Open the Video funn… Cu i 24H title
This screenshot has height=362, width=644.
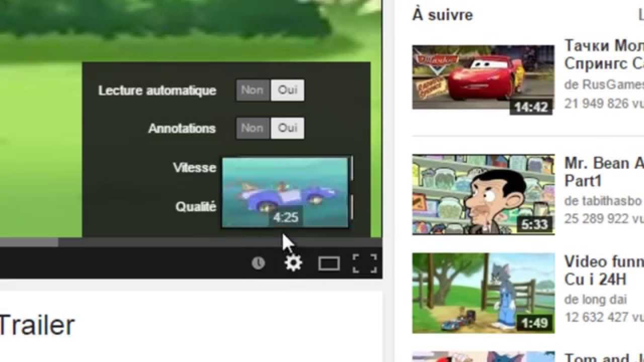coord(604,270)
